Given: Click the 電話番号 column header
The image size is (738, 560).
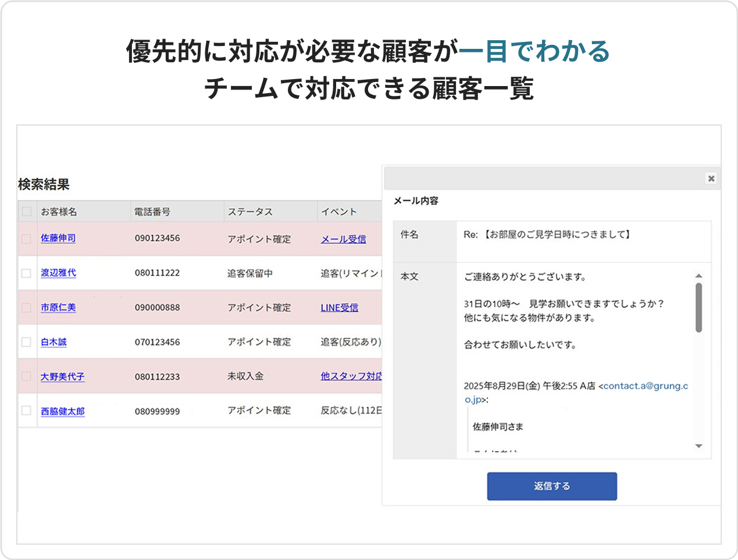Looking at the screenshot, I should (152, 212).
